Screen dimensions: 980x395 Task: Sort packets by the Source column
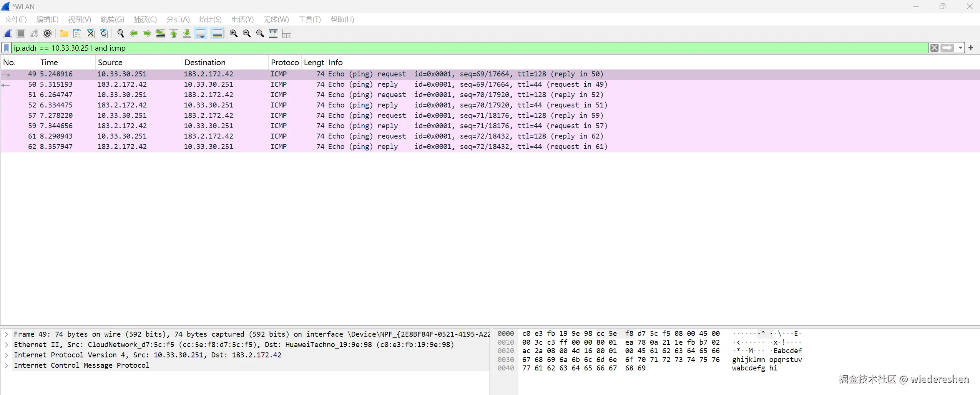coord(138,63)
